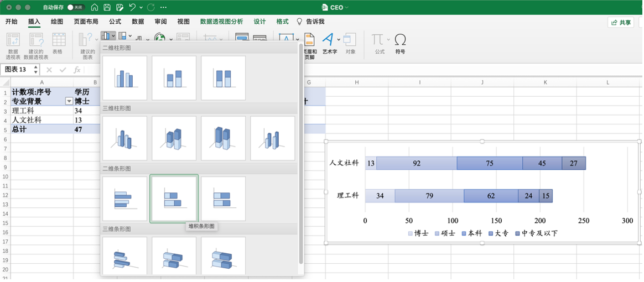Choose the 2D stacked column chart type
Image resolution: width=644 pixels, height=282 pixels.
click(174, 78)
